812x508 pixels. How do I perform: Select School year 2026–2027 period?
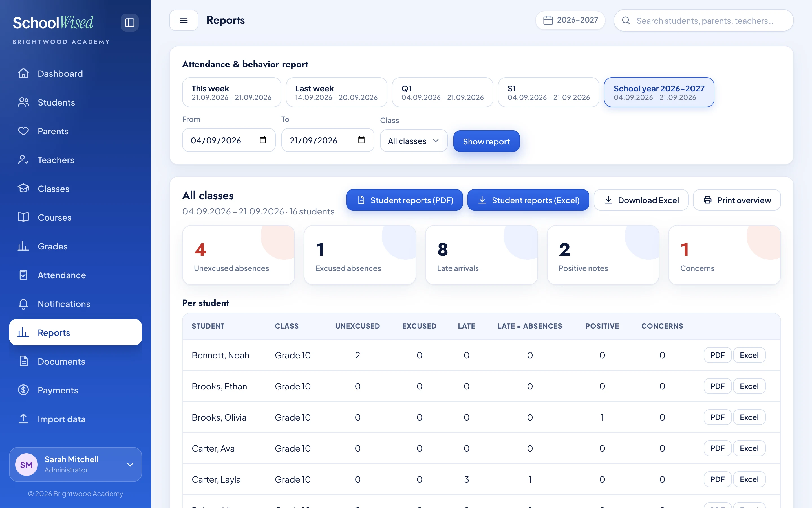point(659,92)
